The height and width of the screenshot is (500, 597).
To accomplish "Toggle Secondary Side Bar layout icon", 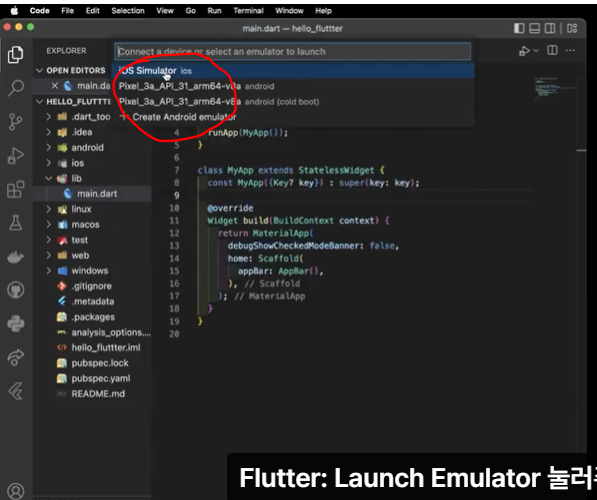I will tap(550, 28).
